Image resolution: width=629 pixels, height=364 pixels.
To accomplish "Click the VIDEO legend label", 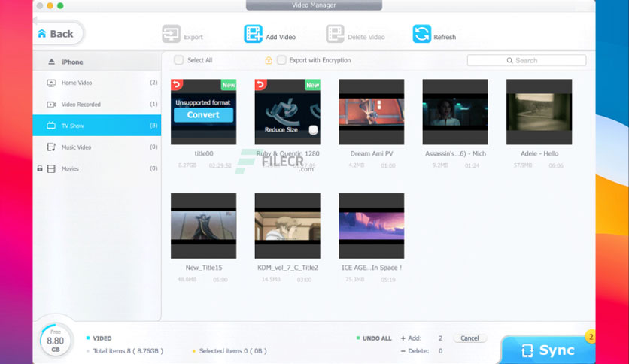I will click(x=102, y=338).
